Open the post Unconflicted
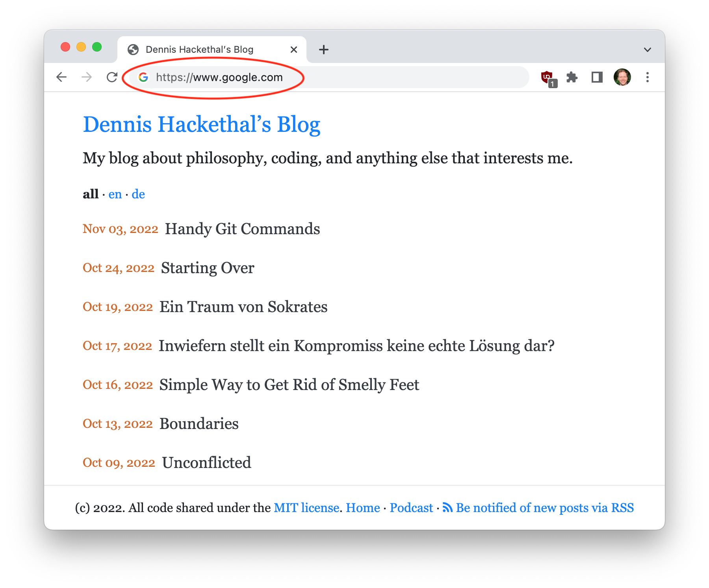The width and height of the screenshot is (709, 588). [206, 462]
